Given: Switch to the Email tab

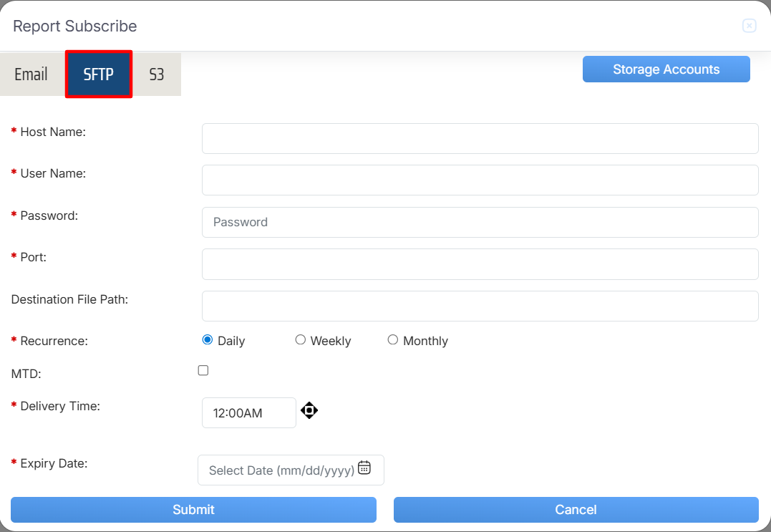Looking at the screenshot, I should [31, 74].
